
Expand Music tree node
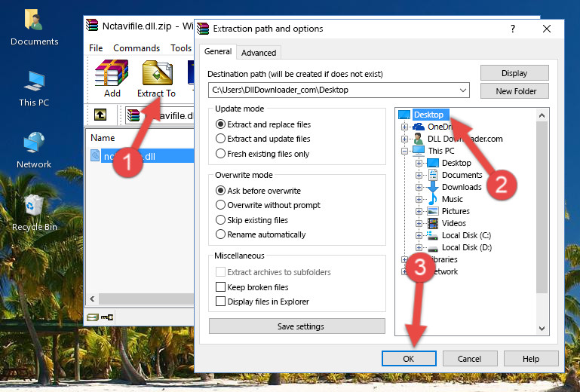(x=419, y=199)
